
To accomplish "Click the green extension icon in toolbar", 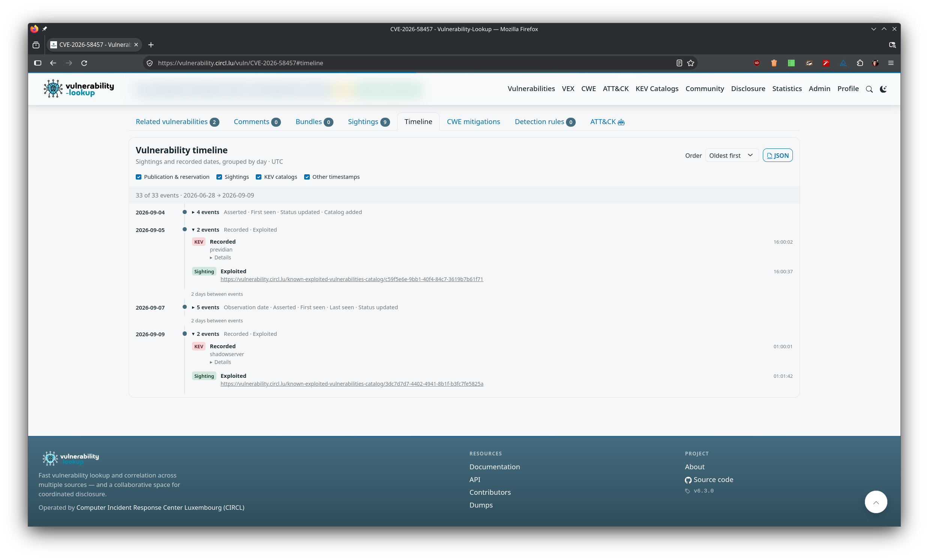I will click(x=791, y=63).
